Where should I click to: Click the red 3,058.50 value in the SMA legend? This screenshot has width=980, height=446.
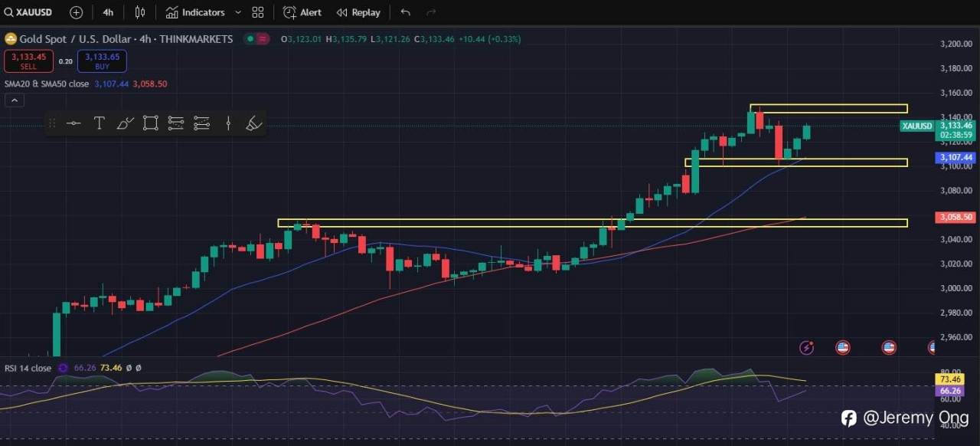click(x=150, y=84)
